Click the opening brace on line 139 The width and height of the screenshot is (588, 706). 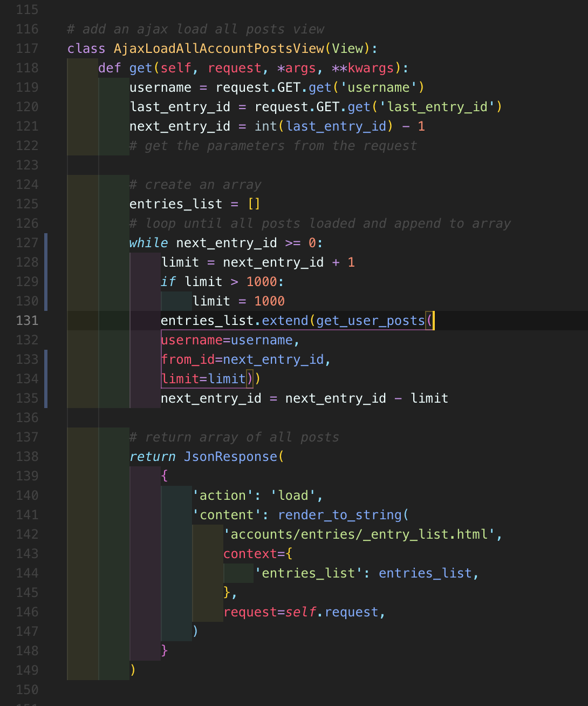coord(165,476)
